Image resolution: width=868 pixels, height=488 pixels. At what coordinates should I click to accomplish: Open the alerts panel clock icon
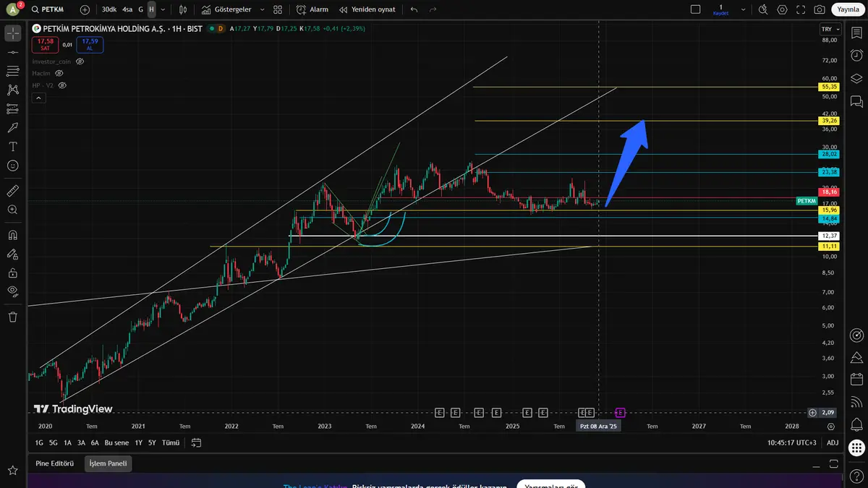tap(856, 56)
